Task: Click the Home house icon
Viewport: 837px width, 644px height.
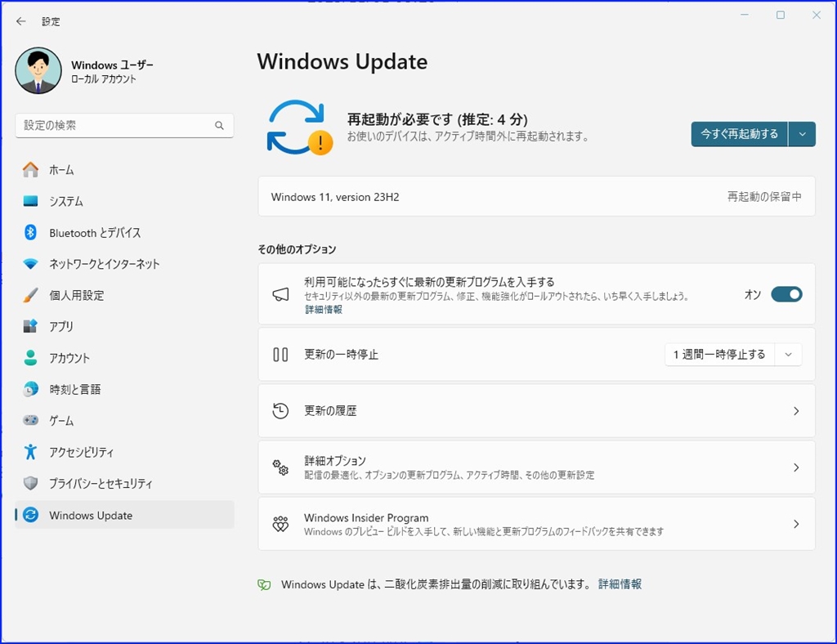Action: point(30,170)
